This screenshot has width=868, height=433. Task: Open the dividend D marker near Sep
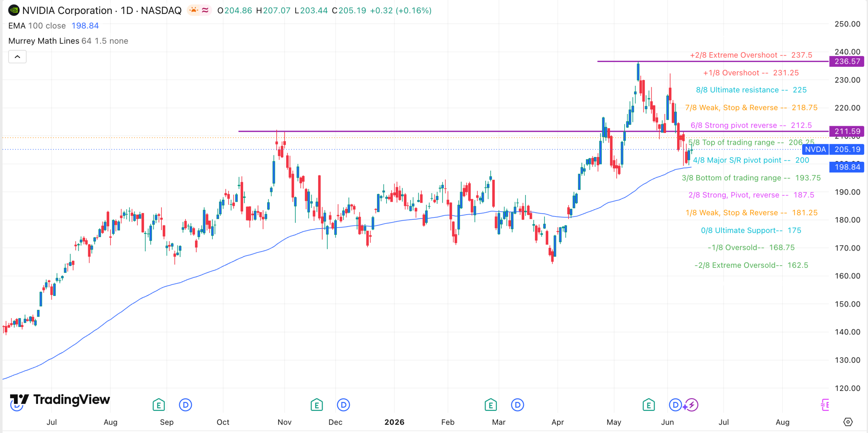click(x=185, y=405)
